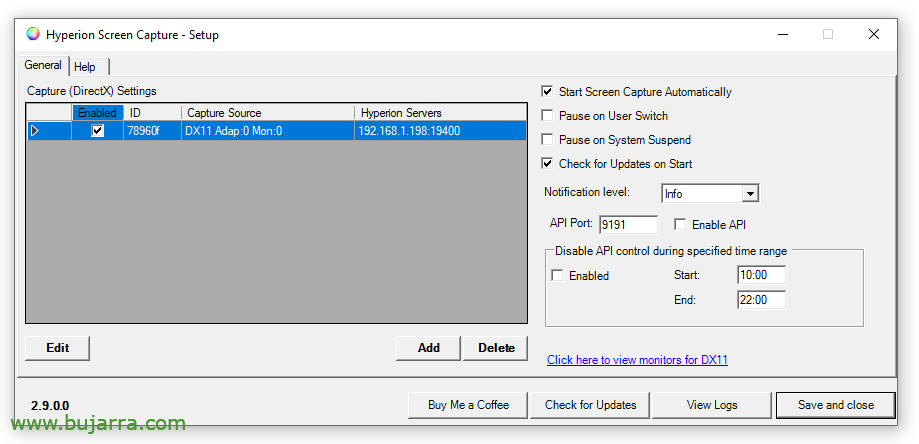
Task: Click the ID column header
Action: click(152, 112)
